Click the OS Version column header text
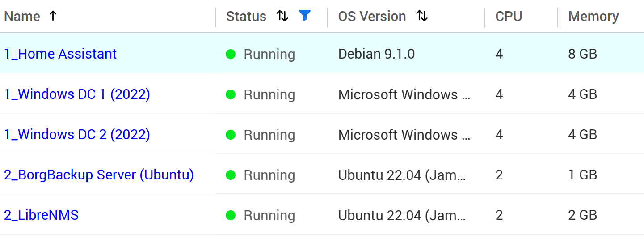The width and height of the screenshot is (644, 239). pyautogui.click(x=372, y=17)
